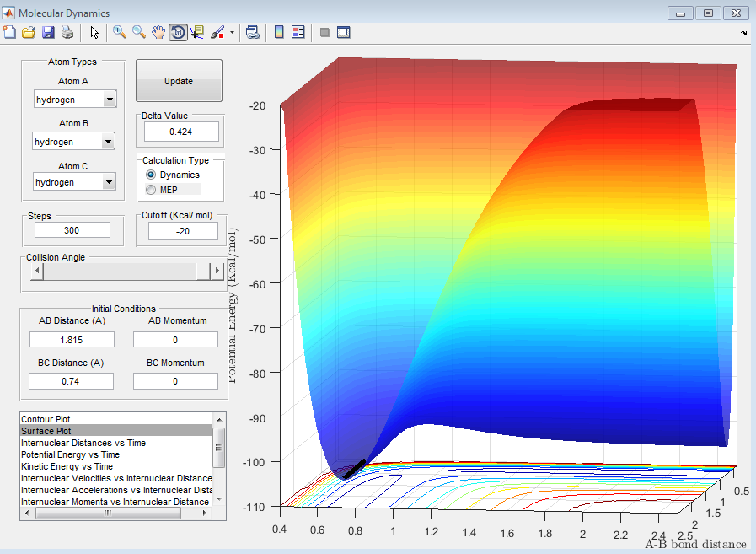Select the MEP calculation type
756x554 pixels.
(x=152, y=190)
